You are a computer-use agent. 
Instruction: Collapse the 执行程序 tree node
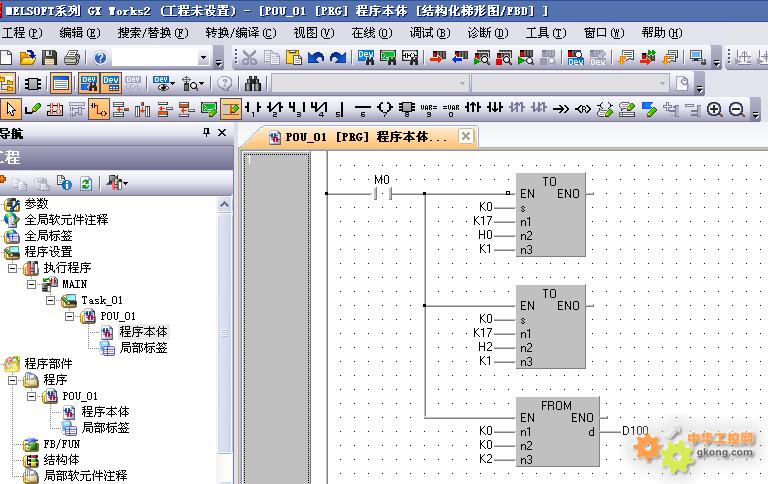point(12,268)
